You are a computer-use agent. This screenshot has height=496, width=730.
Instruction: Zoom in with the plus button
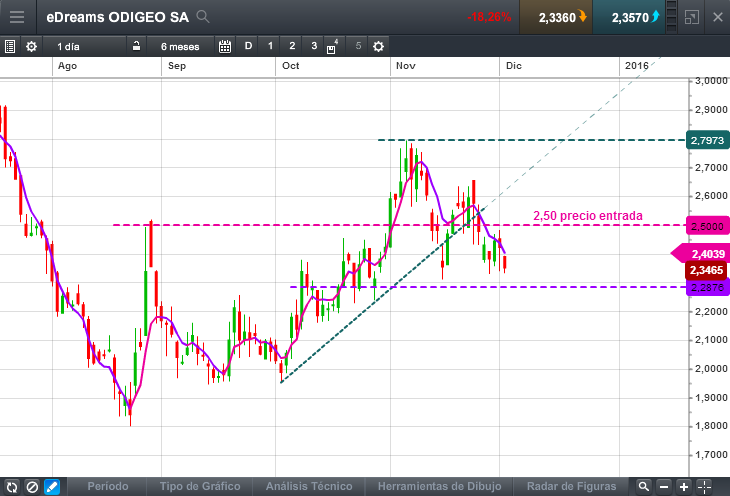tap(684, 487)
